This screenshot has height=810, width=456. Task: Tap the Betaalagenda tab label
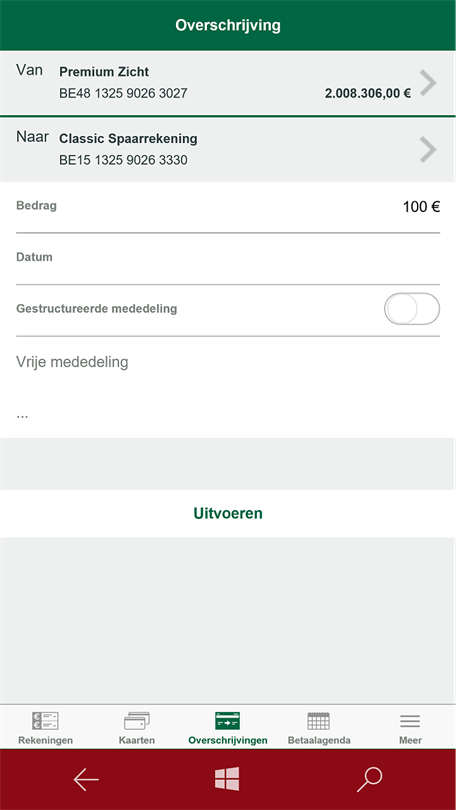(319, 740)
